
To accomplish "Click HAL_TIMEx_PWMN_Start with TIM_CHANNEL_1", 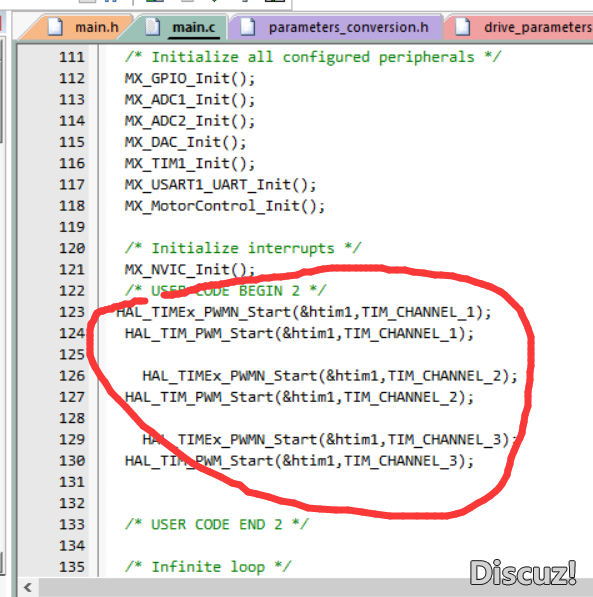I will click(304, 313).
